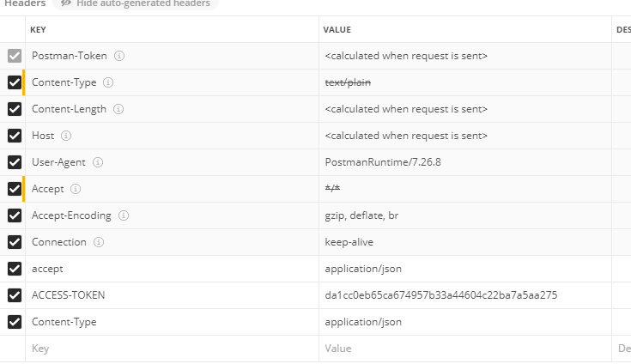Click info icon beside struck-through Content-Type header
This screenshot has height=364, width=631.
tap(109, 82)
